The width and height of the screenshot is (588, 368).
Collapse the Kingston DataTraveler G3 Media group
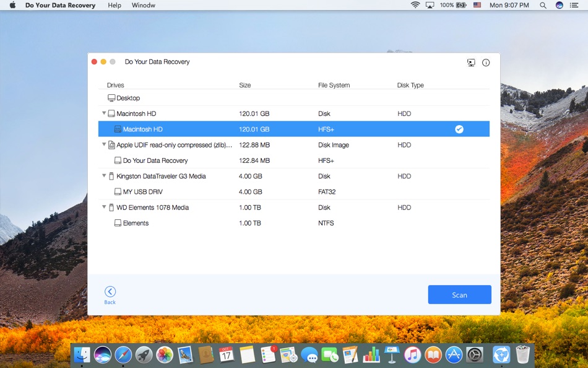104,175
